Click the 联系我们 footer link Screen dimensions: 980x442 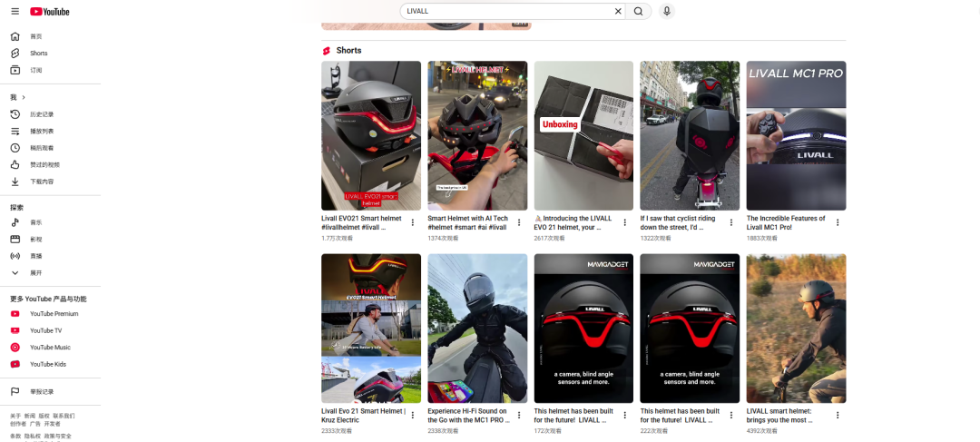(x=64, y=416)
